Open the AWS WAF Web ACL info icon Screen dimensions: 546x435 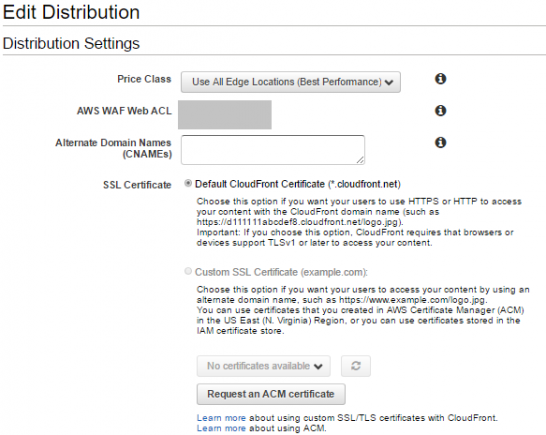[x=440, y=110]
